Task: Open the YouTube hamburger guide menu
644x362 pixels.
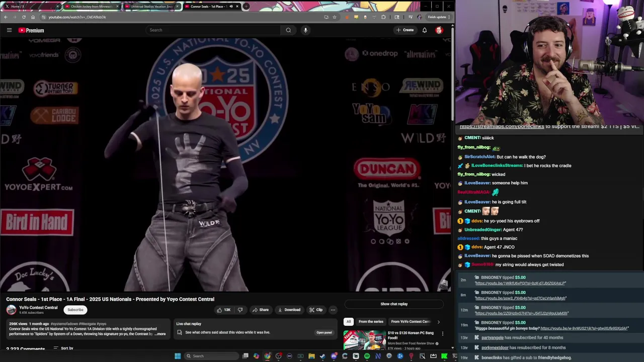Action: [9, 30]
